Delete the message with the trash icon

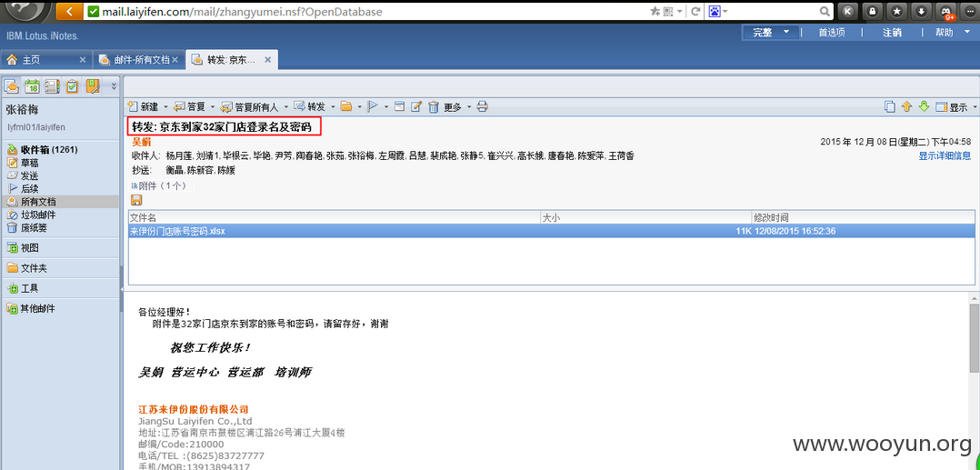click(433, 107)
